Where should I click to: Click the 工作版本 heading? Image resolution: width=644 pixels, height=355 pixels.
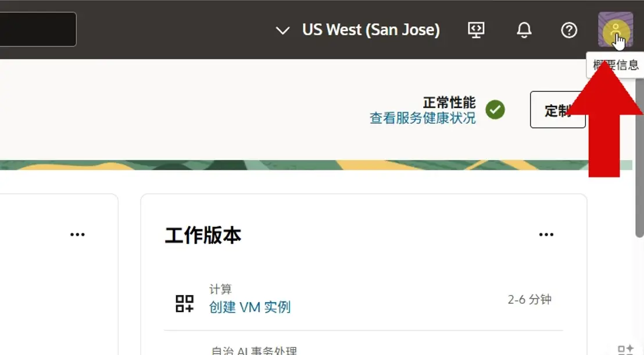pyautogui.click(x=203, y=235)
